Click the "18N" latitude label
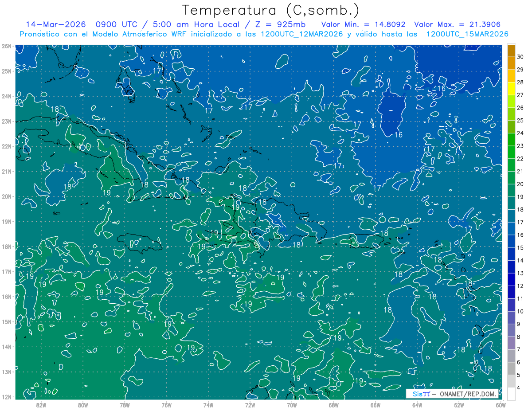 (6, 247)
